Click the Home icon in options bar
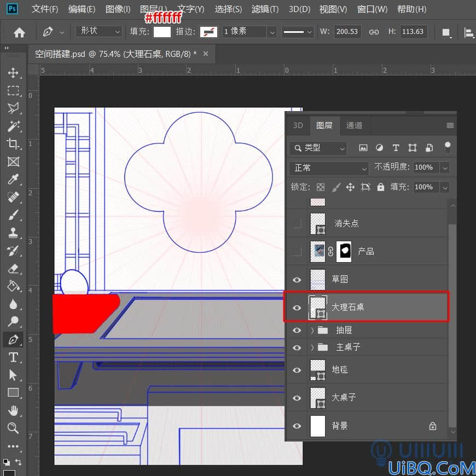 (x=19, y=32)
